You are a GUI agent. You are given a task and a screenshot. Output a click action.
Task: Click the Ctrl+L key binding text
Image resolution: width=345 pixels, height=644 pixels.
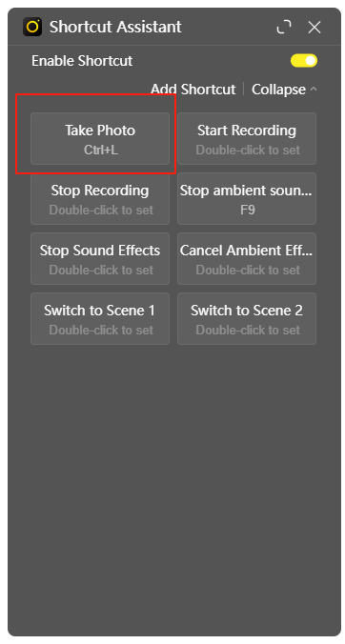(101, 151)
